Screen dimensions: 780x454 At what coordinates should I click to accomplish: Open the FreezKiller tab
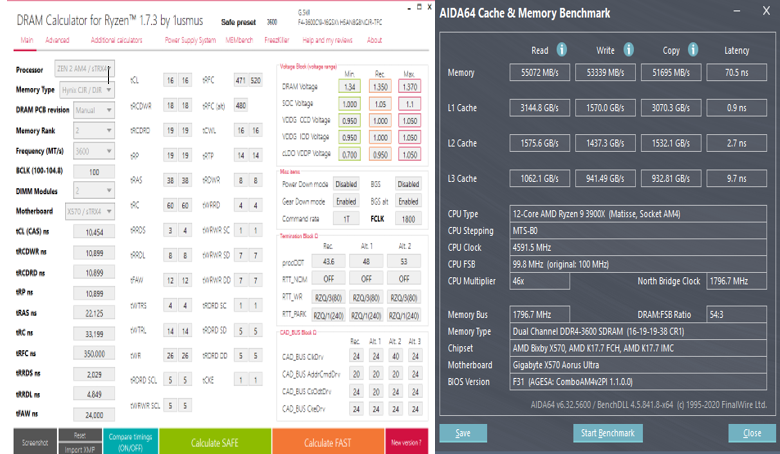(277, 40)
